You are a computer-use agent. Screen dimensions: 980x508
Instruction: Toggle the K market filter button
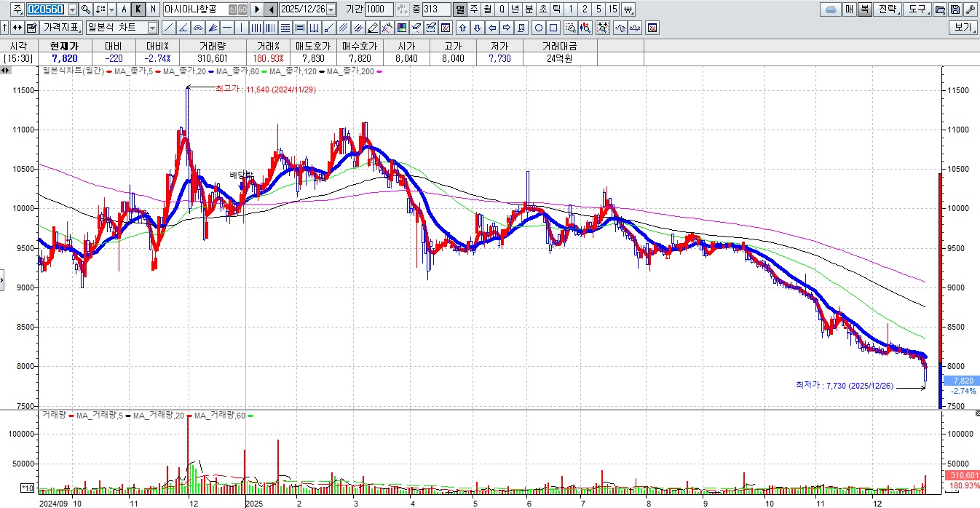138,9
